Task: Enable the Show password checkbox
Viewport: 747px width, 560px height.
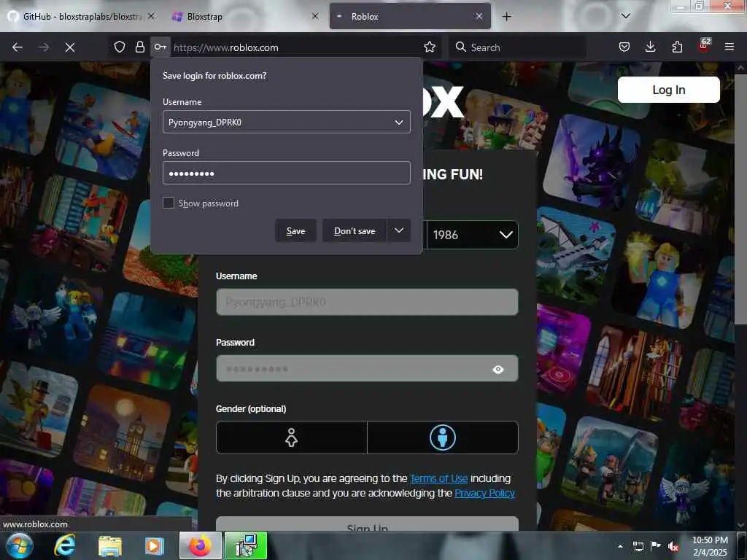Action: point(169,203)
